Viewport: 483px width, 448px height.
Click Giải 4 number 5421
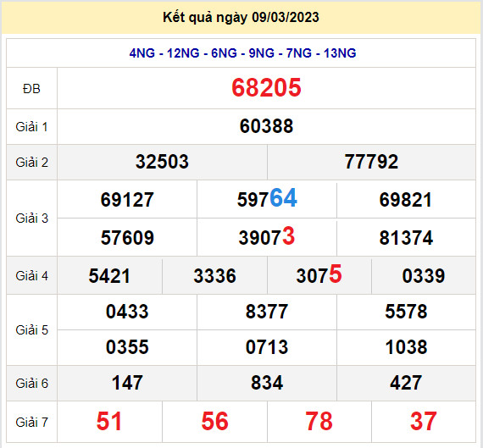109,276
